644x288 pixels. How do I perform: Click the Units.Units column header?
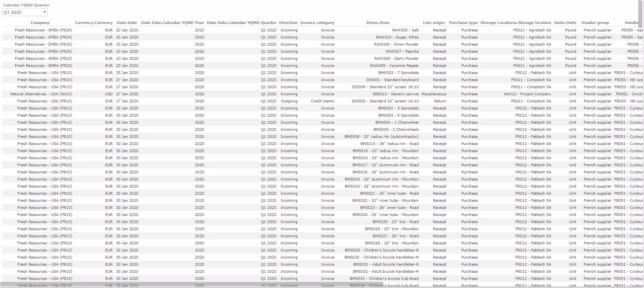[565, 23]
